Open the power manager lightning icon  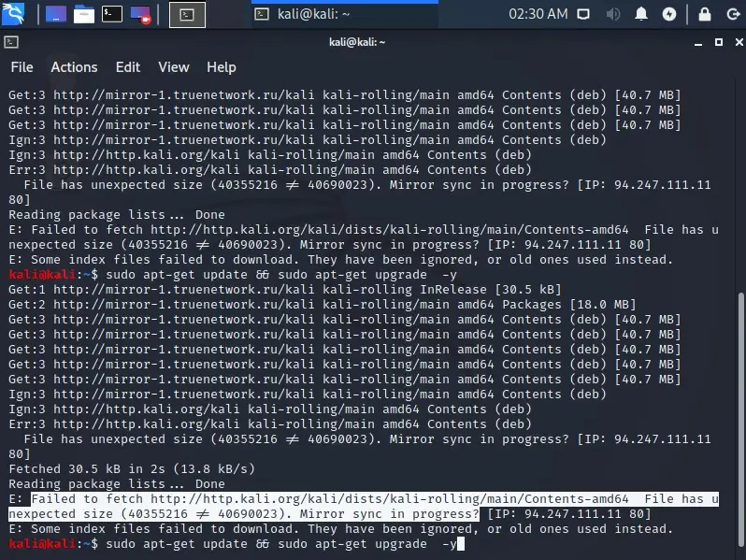669,14
